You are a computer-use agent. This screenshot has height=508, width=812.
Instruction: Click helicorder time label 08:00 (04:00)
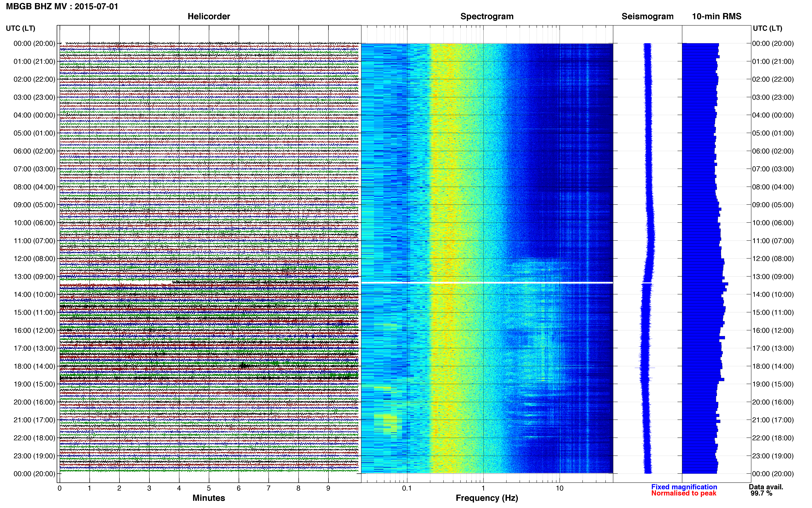(x=34, y=187)
